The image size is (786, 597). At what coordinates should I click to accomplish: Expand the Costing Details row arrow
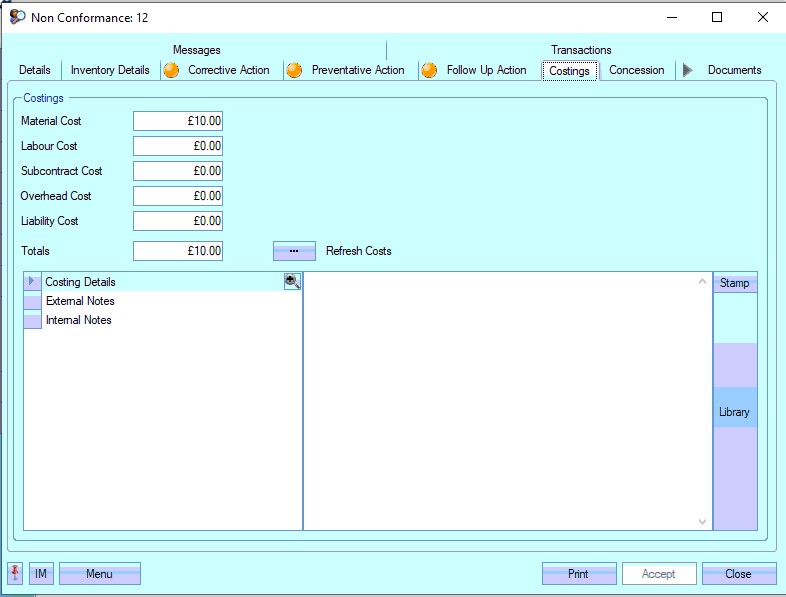click(x=32, y=282)
